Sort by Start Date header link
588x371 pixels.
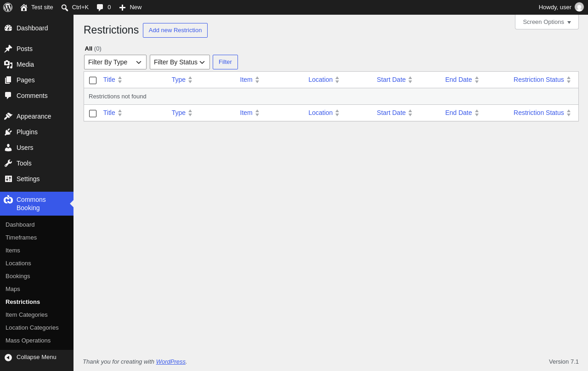coord(391,80)
